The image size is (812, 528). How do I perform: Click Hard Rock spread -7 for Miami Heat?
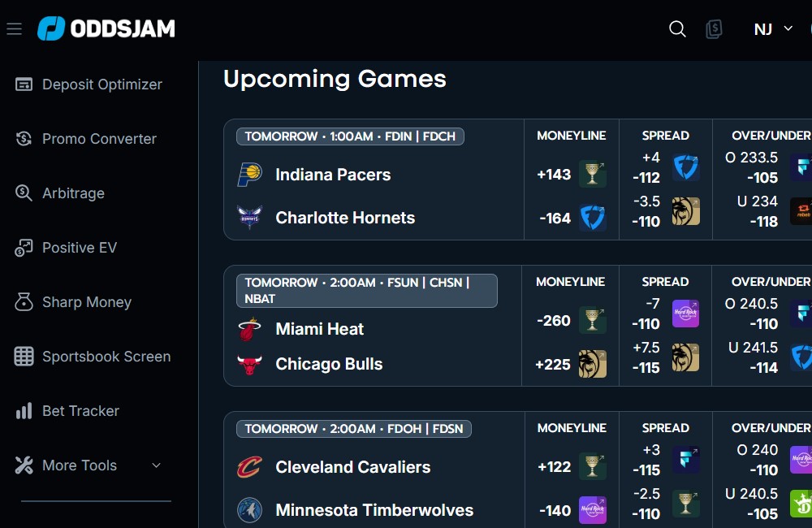tap(685, 313)
